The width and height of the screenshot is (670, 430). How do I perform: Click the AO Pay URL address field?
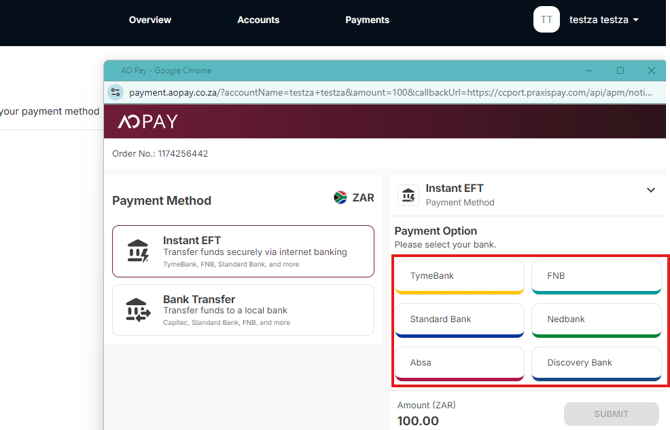pyautogui.click(x=390, y=92)
